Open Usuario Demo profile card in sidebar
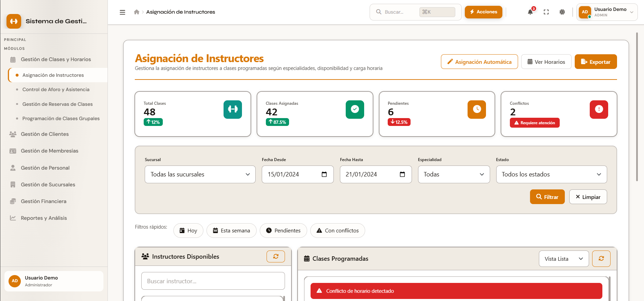The width and height of the screenshot is (644, 301). point(54,281)
